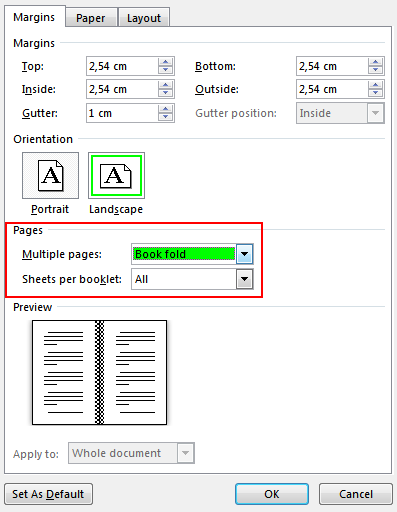
Task: Click the book fold preview thumbnail
Action: point(99,372)
